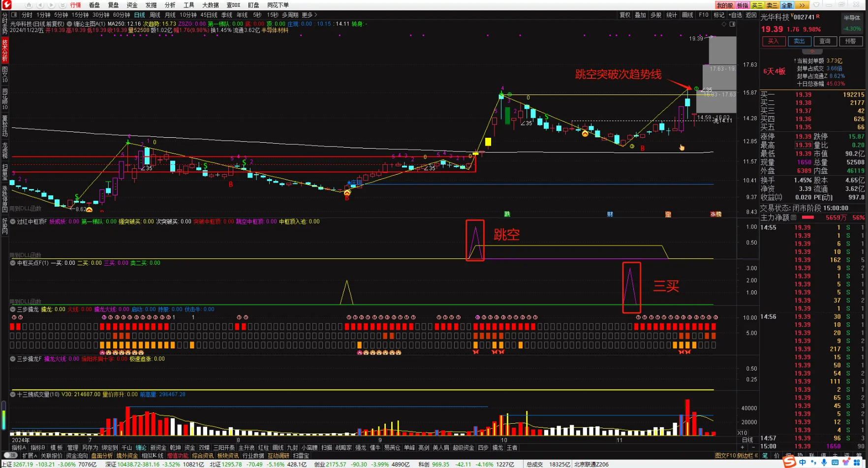Click the Sogou input method icon
This screenshot has width=868, height=468.
tap(789, 462)
